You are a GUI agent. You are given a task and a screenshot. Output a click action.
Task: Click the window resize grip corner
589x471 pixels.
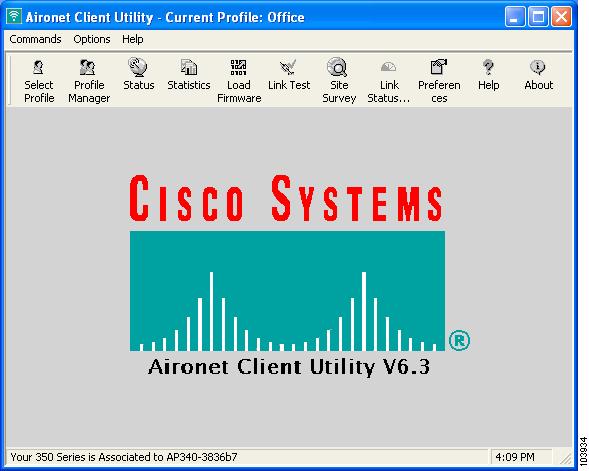565,458
